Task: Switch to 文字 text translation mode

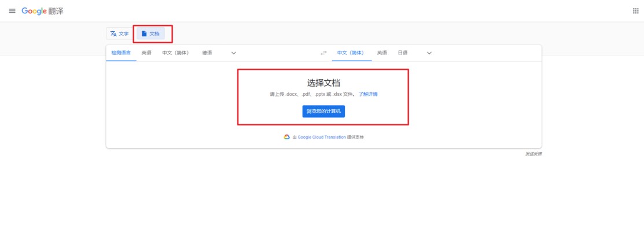Action: tap(120, 34)
